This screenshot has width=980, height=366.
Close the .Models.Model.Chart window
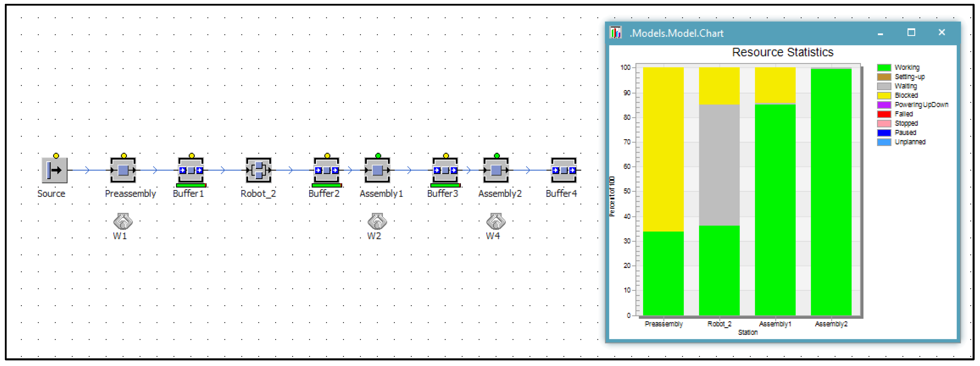[x=942, y=33]
